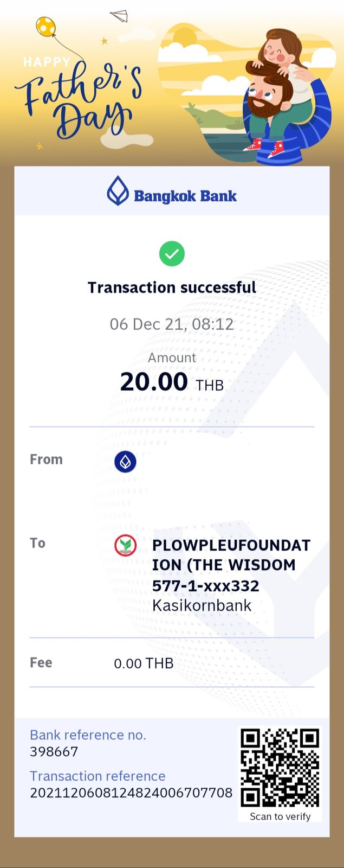Screen dimensions: 344x868
Task: Select the bank reference number 398667
Action: (54, 752)
